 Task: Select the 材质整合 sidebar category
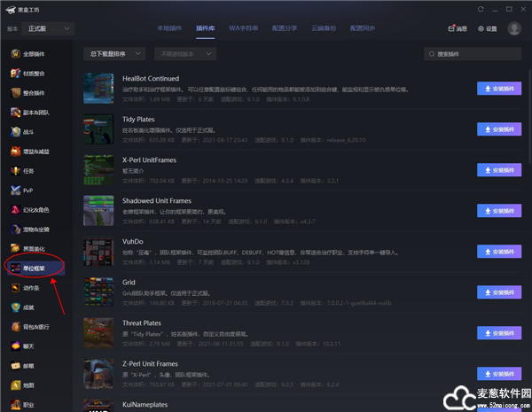pyautogui.click(x=27, y=74)
